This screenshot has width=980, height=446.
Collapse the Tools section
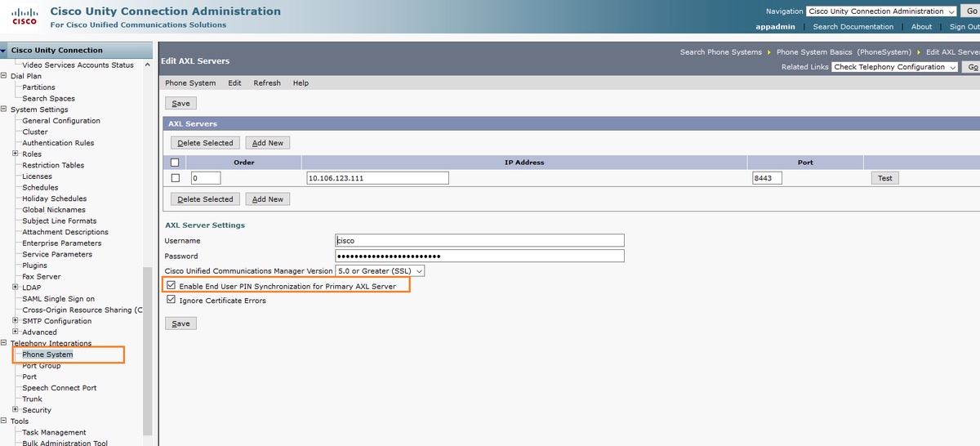pyautogui.click(x=4, y=421)
